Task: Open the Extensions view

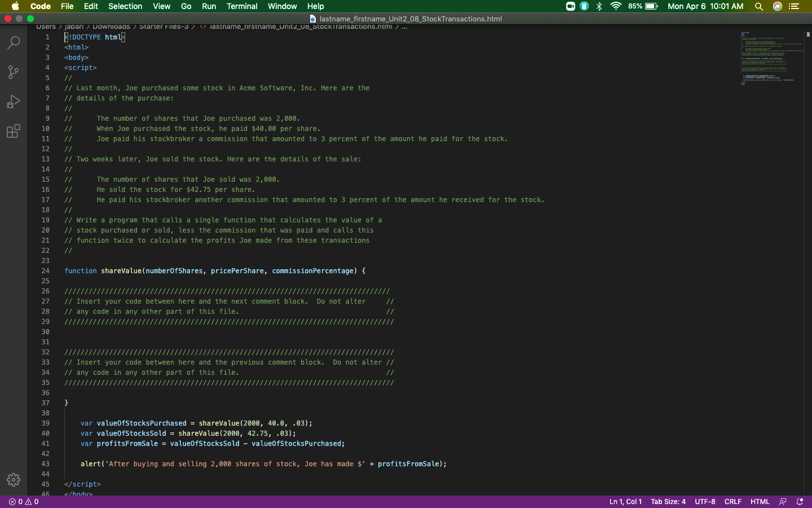Action: (14, 131)
